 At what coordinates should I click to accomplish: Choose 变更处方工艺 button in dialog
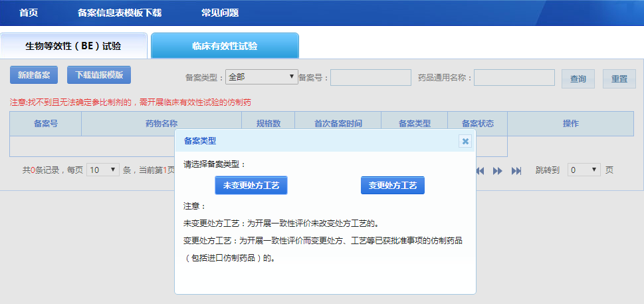392,186
